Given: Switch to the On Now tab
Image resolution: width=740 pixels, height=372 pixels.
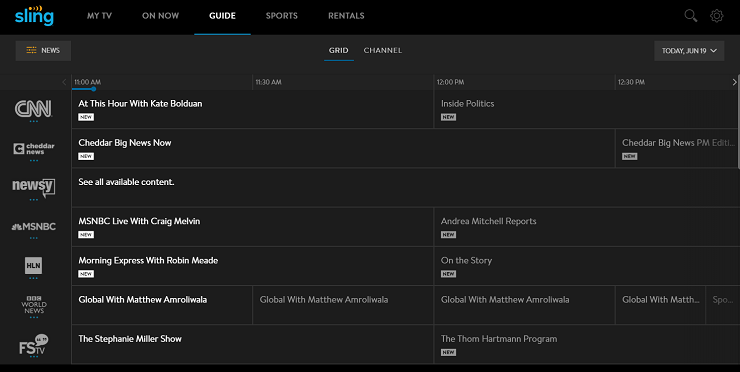Looking at the screenshot, I should 160,16.
